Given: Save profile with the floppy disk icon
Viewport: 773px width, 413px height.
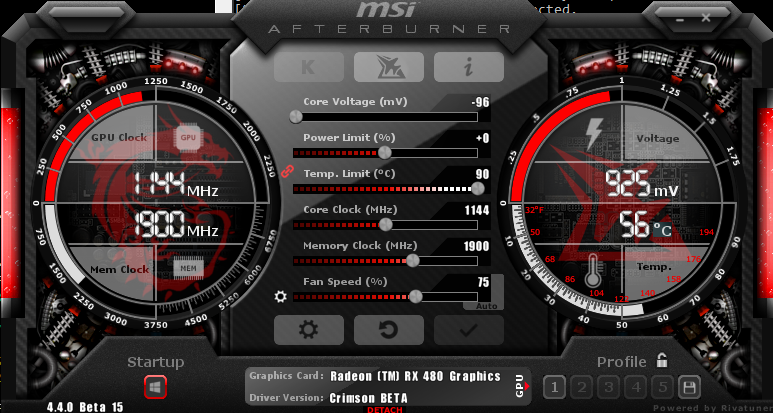Looking at the screenshot, I should tap(690, 387).
